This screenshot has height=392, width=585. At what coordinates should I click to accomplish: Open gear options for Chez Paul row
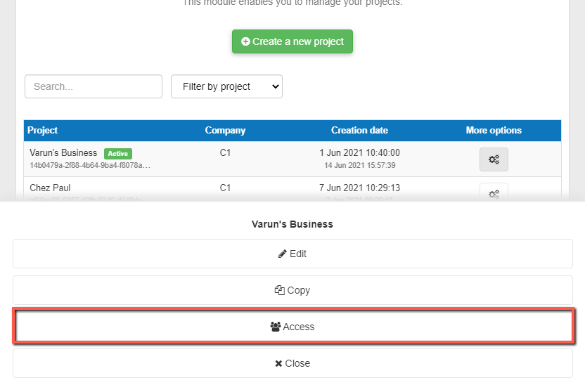coord(494,192)
